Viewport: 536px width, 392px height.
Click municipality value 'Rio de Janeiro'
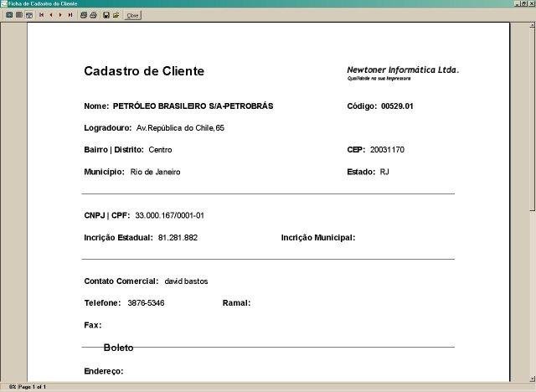pos(155,172)
